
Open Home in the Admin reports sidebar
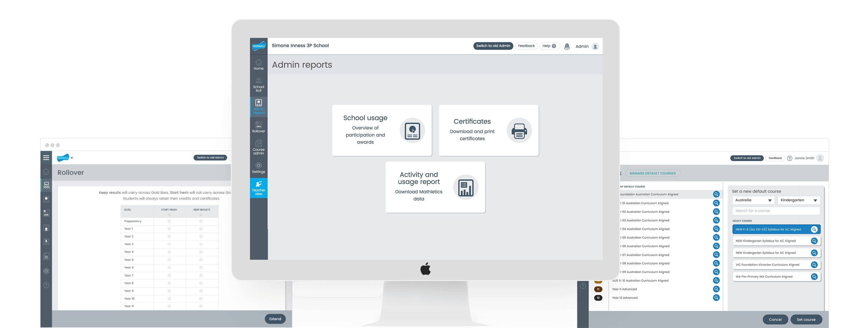point(258,64)
